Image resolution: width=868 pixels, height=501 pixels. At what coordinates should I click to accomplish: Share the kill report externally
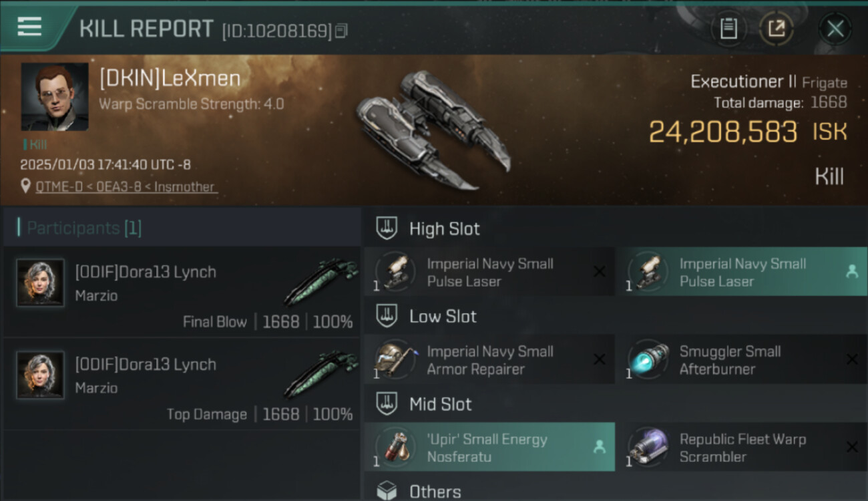(776, 29)
